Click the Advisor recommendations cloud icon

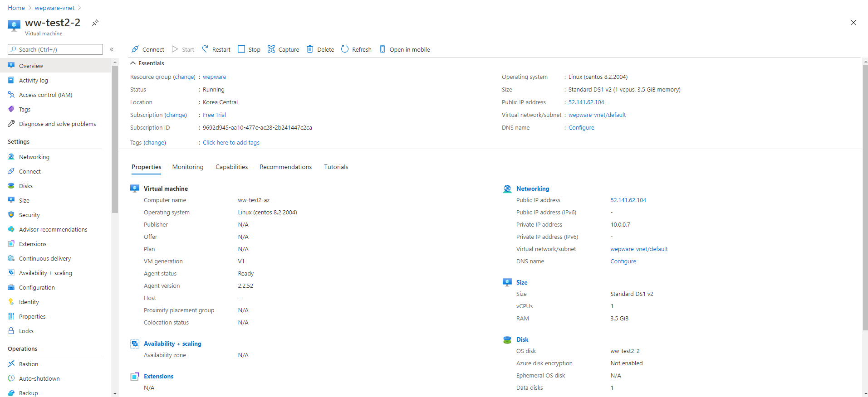11,229
